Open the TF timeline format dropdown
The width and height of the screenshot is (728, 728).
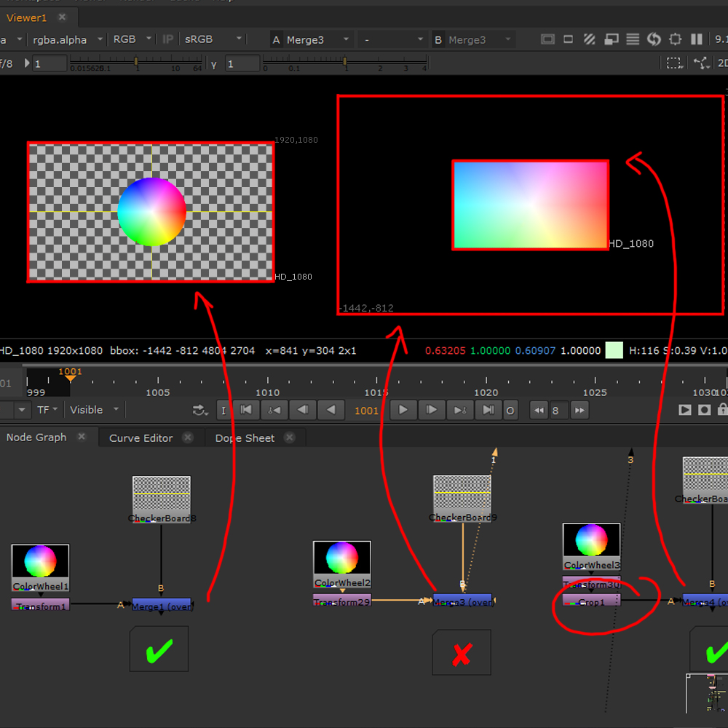coord(47,410)
